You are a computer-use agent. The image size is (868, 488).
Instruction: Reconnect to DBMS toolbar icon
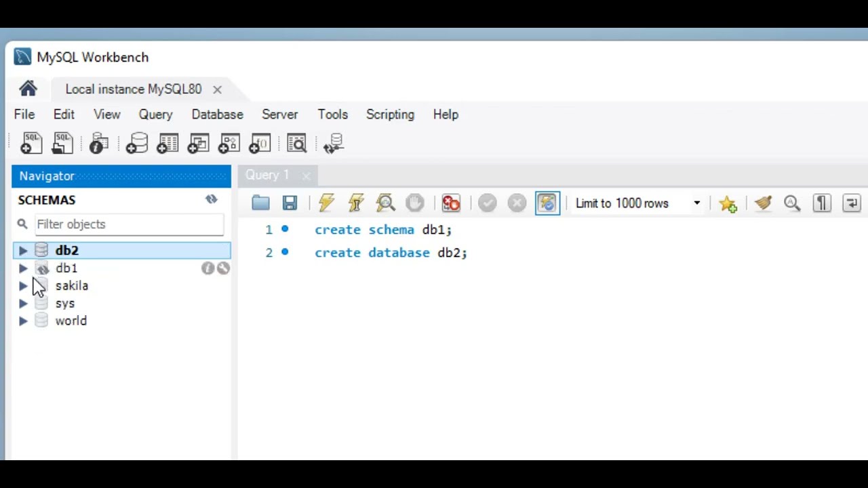(334, 143)
